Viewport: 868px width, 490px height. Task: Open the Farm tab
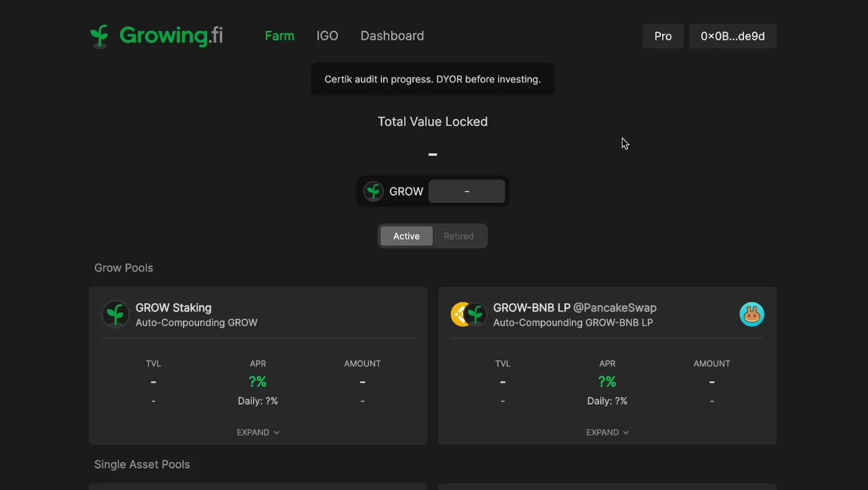click(280, 36)
